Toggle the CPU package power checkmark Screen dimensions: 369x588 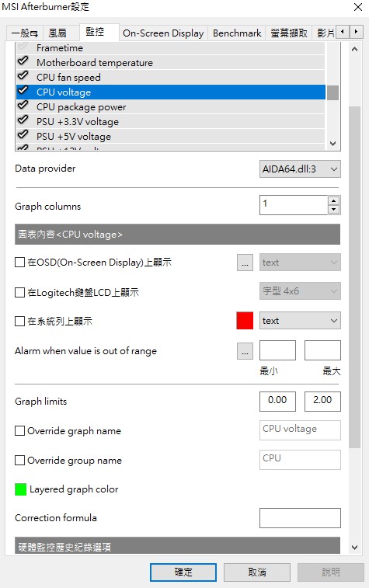point(23,106)
